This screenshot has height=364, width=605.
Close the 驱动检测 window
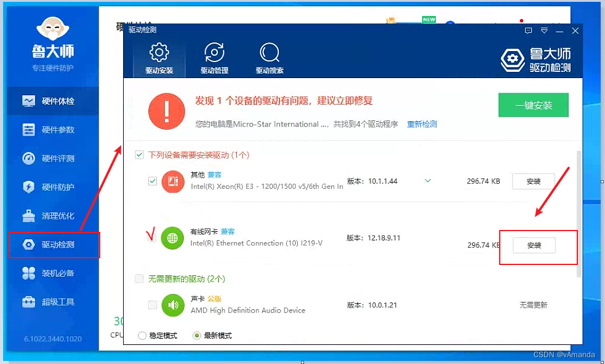[x=575, y=31]
